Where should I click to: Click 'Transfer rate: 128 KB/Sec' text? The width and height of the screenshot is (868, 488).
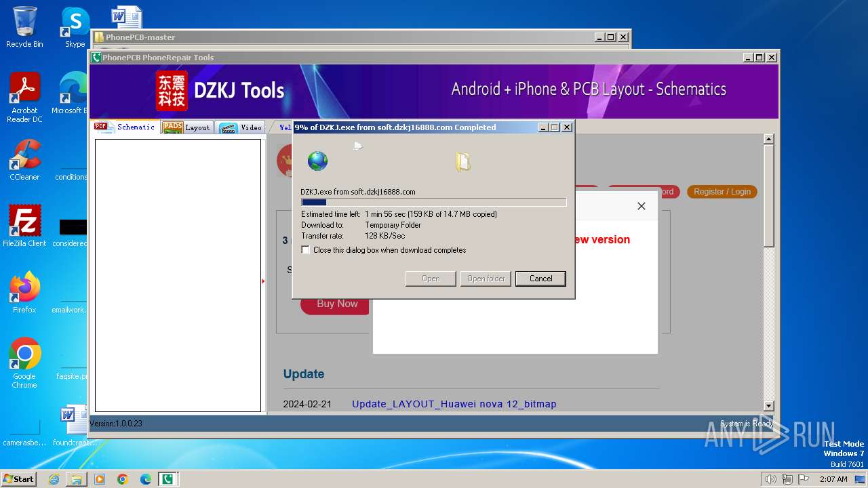point(353,236)
